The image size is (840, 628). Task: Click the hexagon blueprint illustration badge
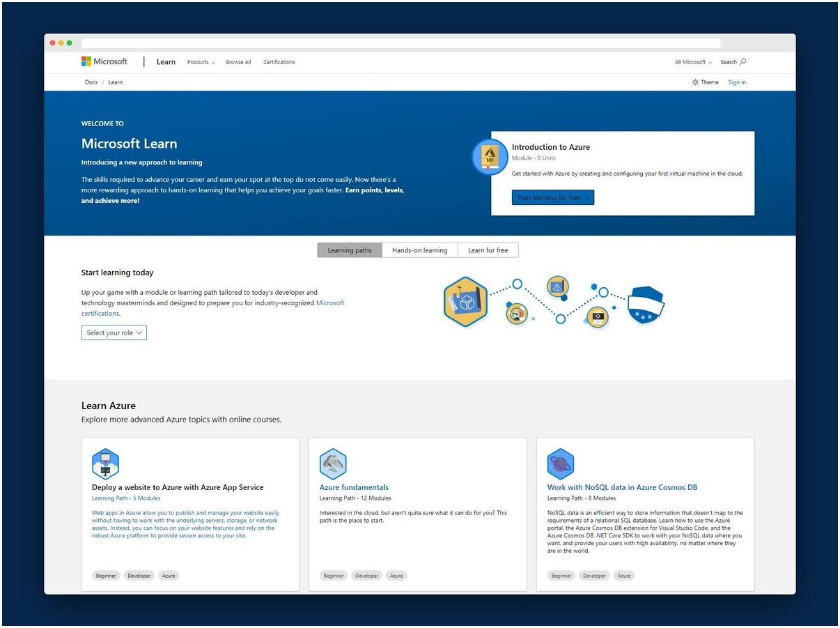pyautogui.click(x=465, y=302)
